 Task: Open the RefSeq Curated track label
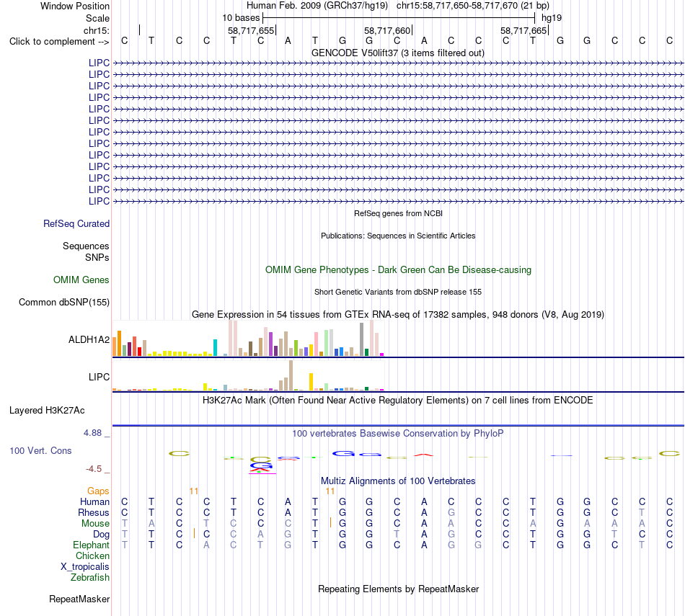pos(76,223)
